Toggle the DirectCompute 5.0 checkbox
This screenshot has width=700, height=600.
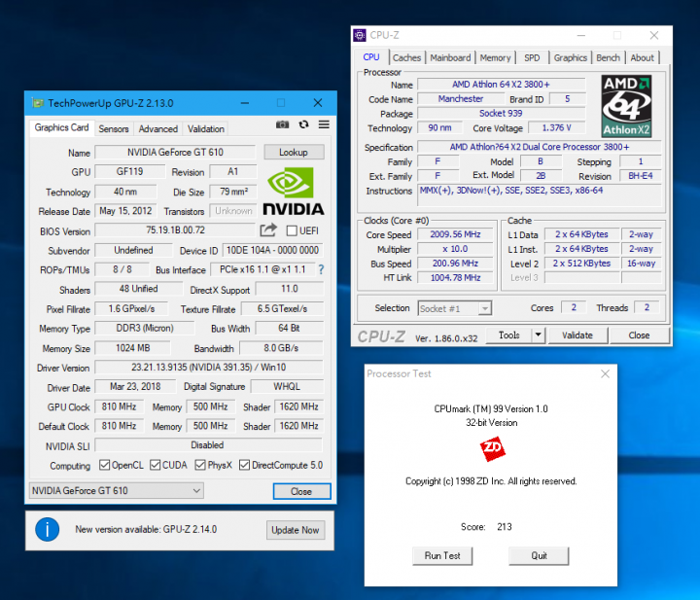pos(244,465)
